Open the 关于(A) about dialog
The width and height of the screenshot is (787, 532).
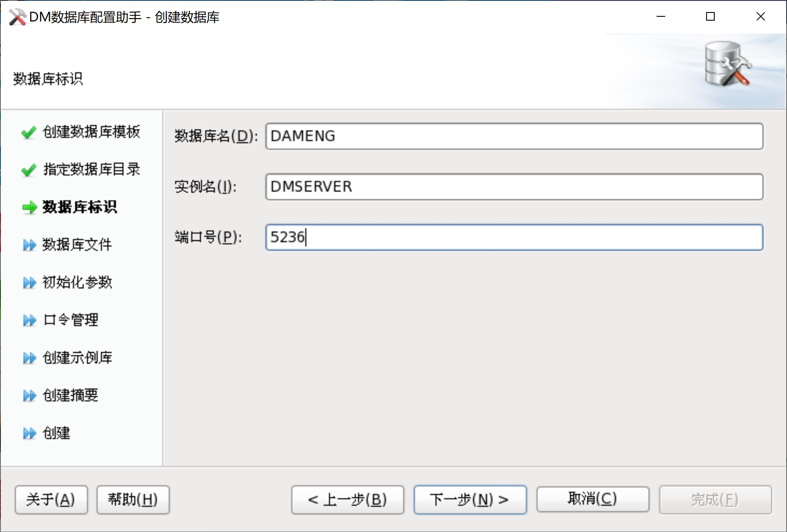[x=51, y=500]
